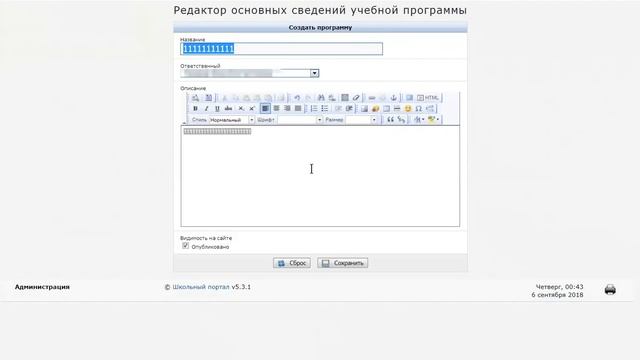Viewport: 640px width, 360px height.
Task: Open the Школьный портал link
Action: pyautogui.click(x=201, y=287)
